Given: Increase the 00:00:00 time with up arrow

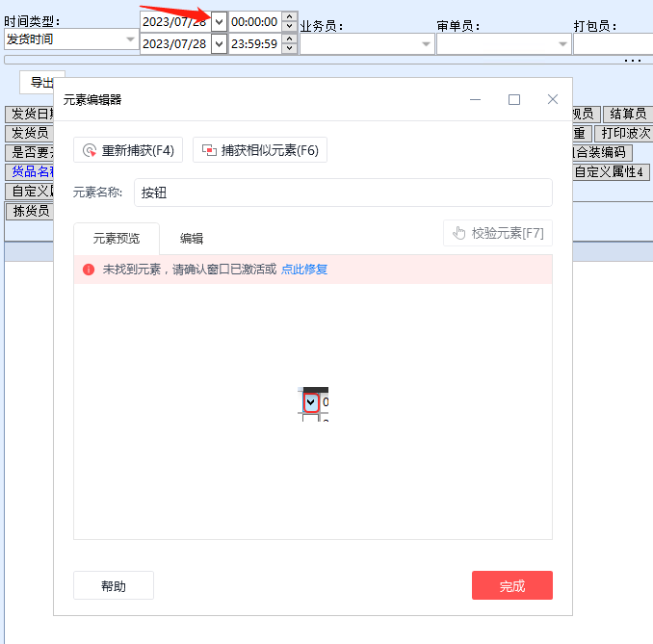Looking at the screenshot, I should (290, 17).
